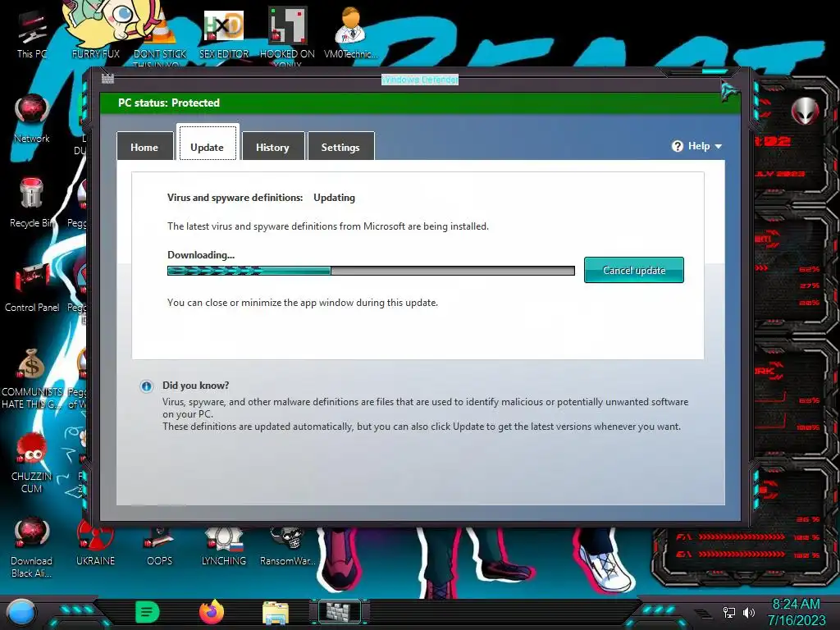Open Download Black Ali... desktop icon
The height and width of the screenshot is (630, 840).
(x=32, y=547)
